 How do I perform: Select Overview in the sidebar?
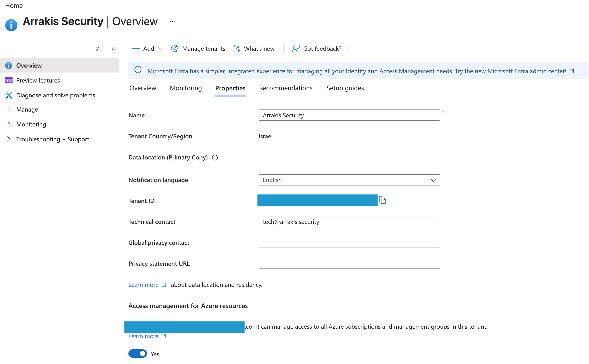point(60,65)
